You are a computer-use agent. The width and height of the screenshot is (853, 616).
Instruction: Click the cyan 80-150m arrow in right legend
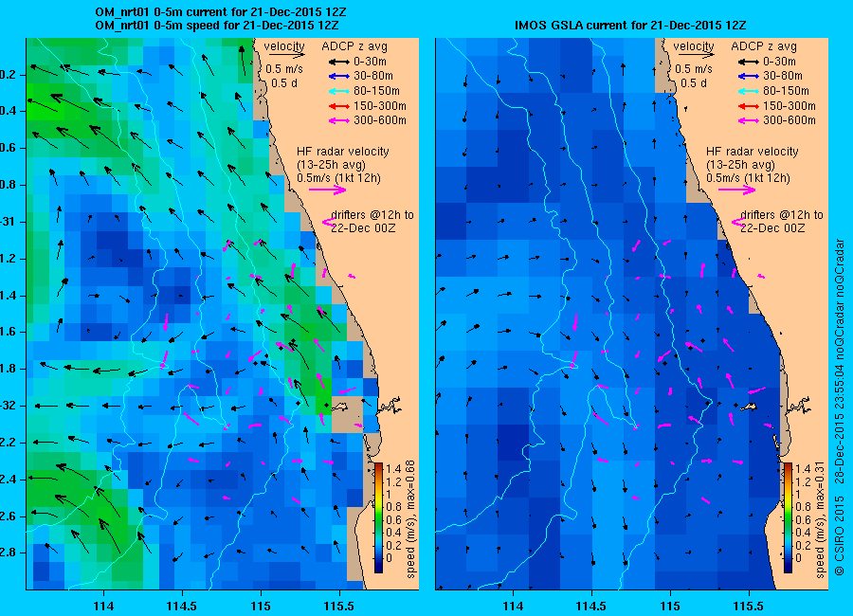(x=749, y=91)
